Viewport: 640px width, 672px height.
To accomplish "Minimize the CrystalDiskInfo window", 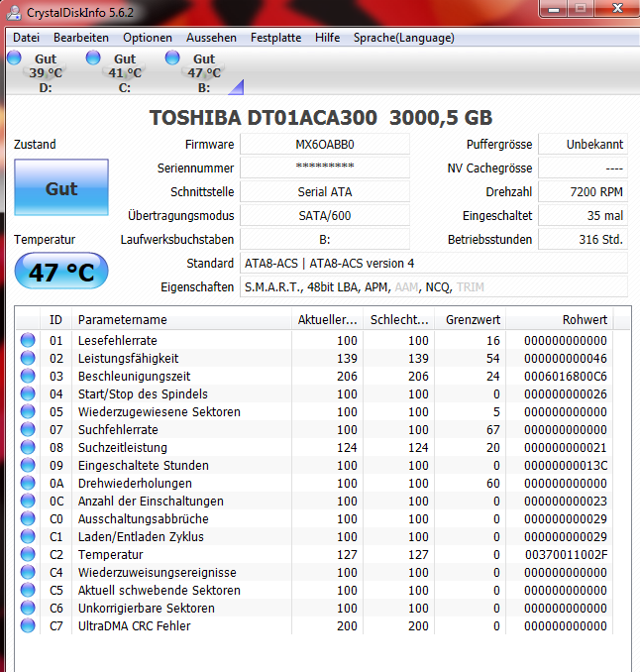I will point(554,9).
